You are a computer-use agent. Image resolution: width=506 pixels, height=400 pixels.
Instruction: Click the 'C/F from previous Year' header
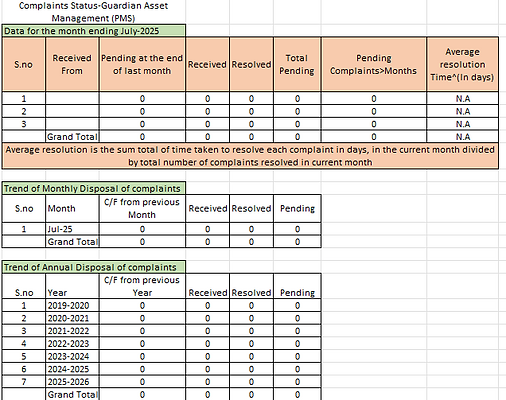[142, 286]
